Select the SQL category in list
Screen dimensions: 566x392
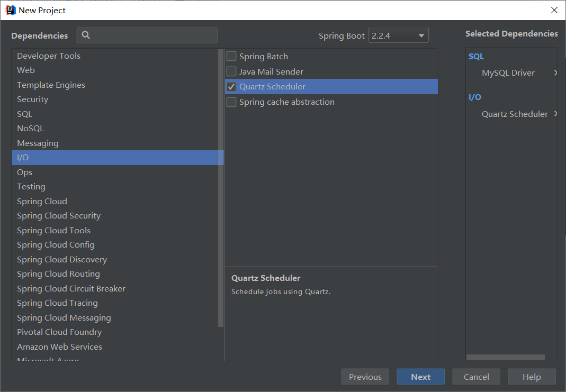pos(115,114)
